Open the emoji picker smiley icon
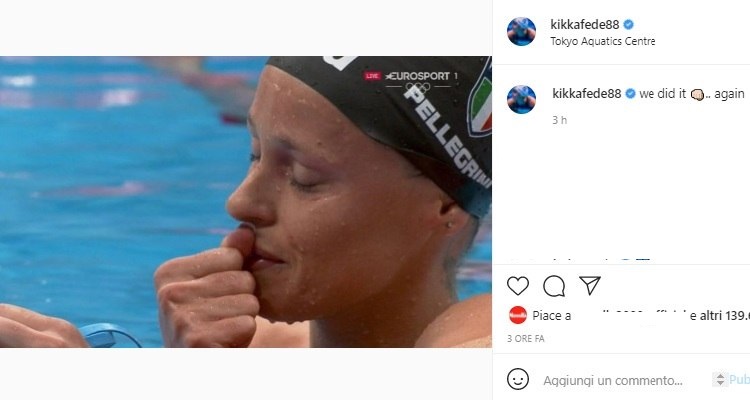Screen dimensions: 750x400 point(518,379)
